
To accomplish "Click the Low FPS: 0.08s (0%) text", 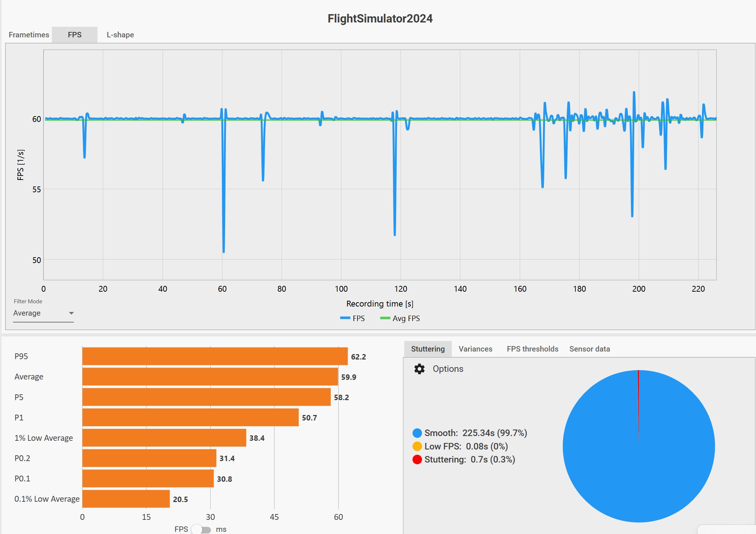I will pyautogui.click(x=466, y=447).
